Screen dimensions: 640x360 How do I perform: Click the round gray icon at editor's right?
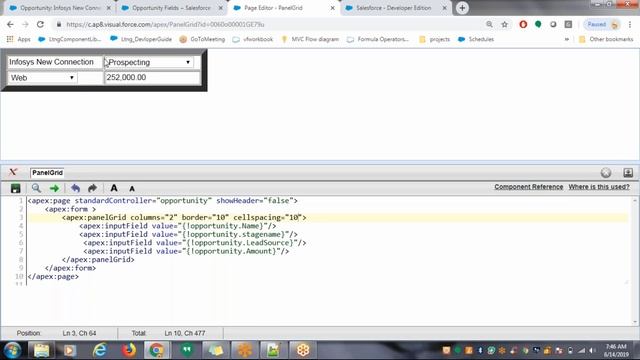(606, 173)
